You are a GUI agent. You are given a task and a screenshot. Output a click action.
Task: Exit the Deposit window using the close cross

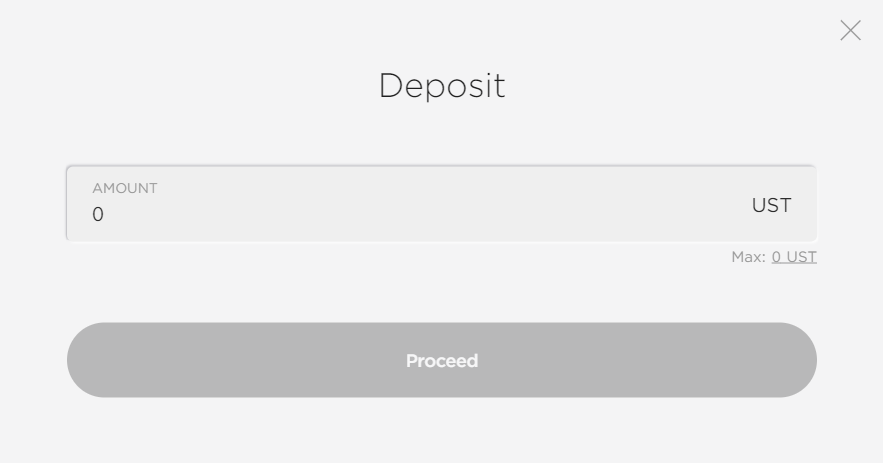[850, 30]
